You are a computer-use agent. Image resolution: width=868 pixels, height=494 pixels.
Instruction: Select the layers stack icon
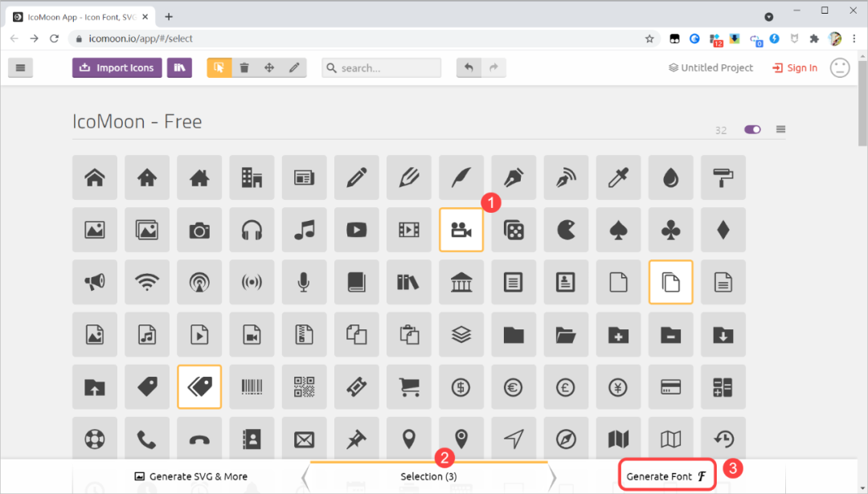coord(461,334)
